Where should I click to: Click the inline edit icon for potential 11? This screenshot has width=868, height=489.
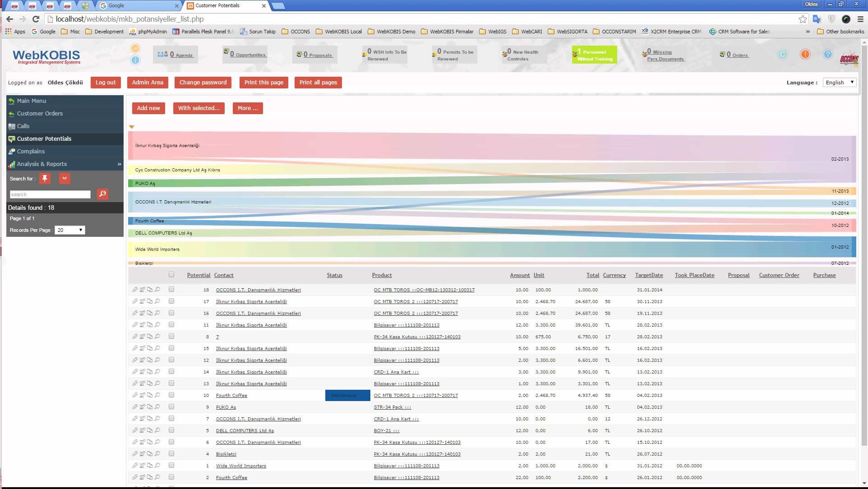(142, 325)
